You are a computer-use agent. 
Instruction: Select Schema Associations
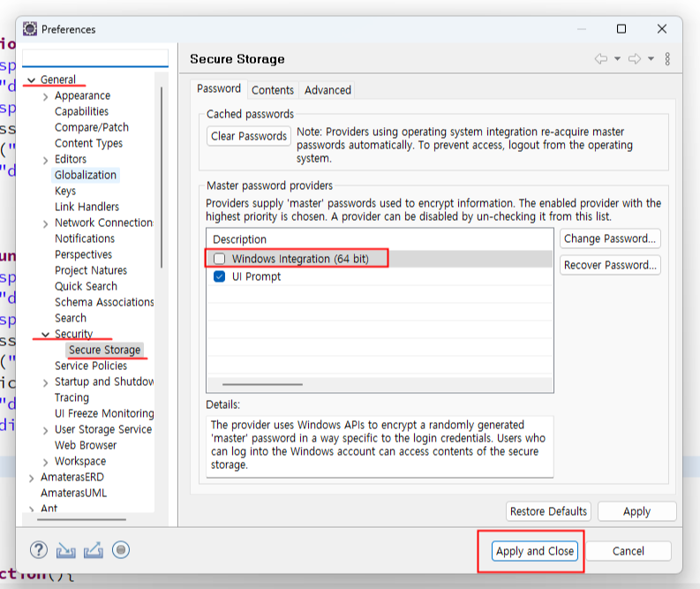coord(104,302)
